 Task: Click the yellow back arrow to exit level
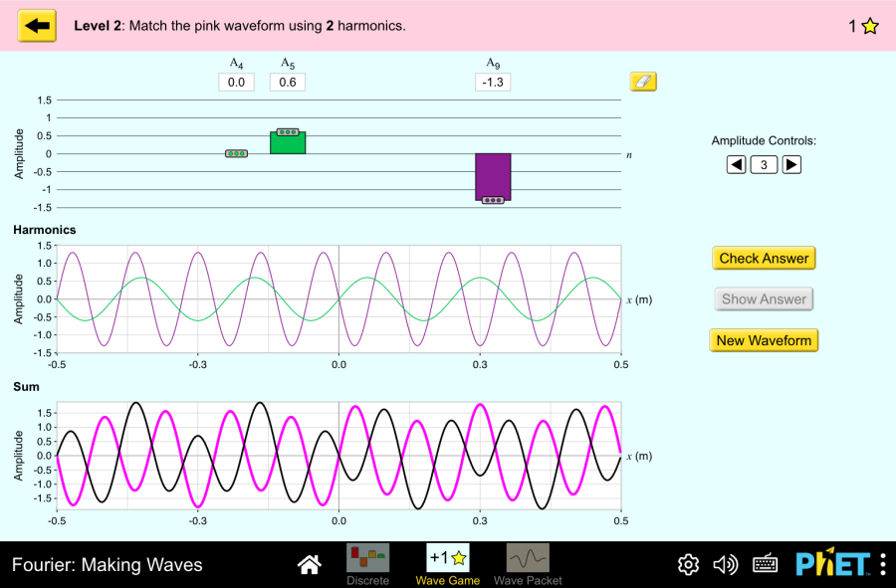(x=37, y=25)
